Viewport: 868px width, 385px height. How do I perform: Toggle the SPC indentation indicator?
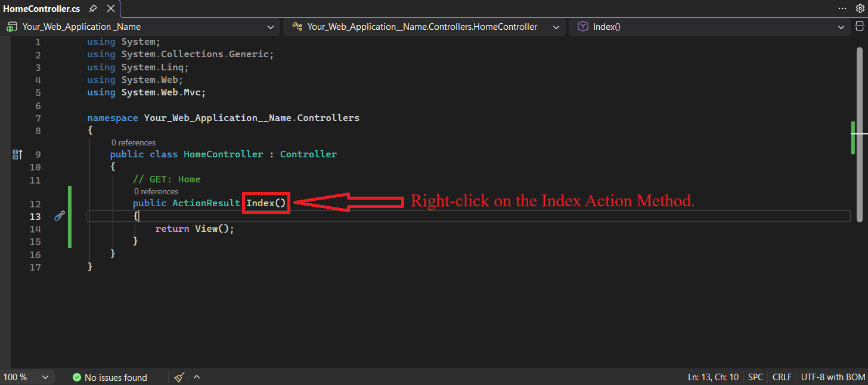[x=755, y=377]
